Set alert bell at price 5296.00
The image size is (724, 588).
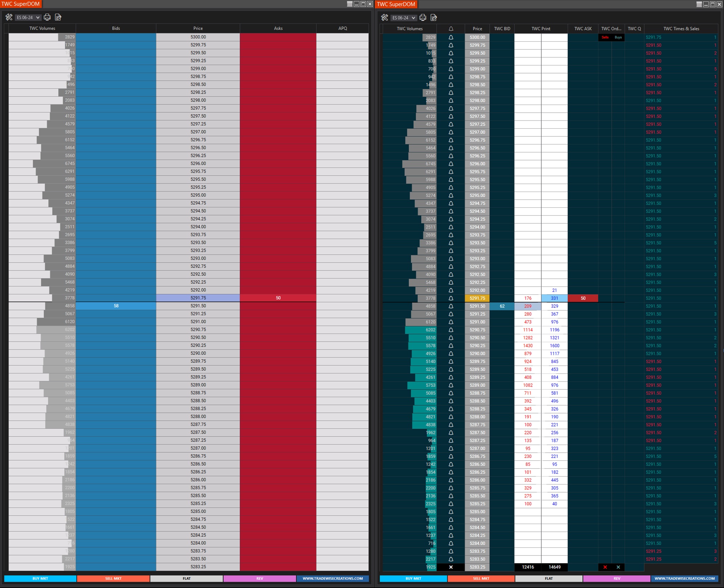pos(451,164)
